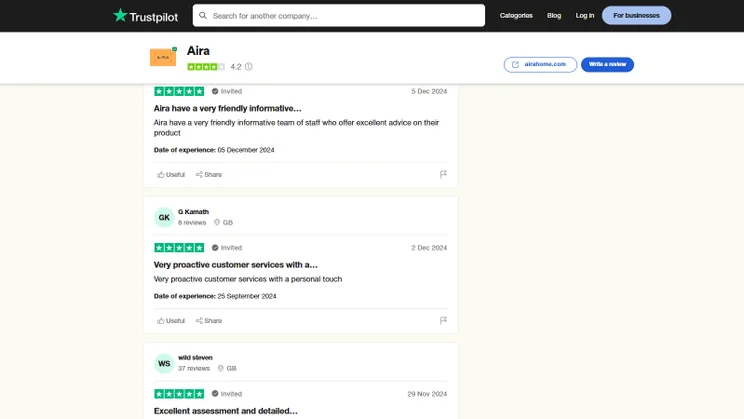Flag the 2 Dec 2024 review
The height and width of the screenshot is (419, 744).
pyautogui.click(x=443, y=321)
